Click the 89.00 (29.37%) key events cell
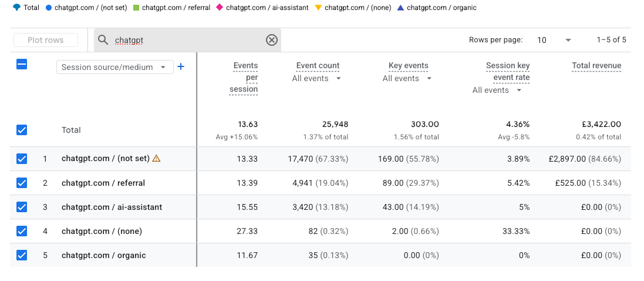Viewport: 644px width, 281px height. coord(411,183)
